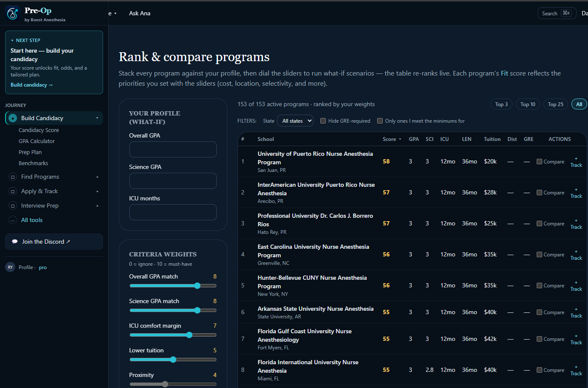Toggle Hide GRE-required checkbox
This screenshot has height=388, width=588.
click(323, 121)
